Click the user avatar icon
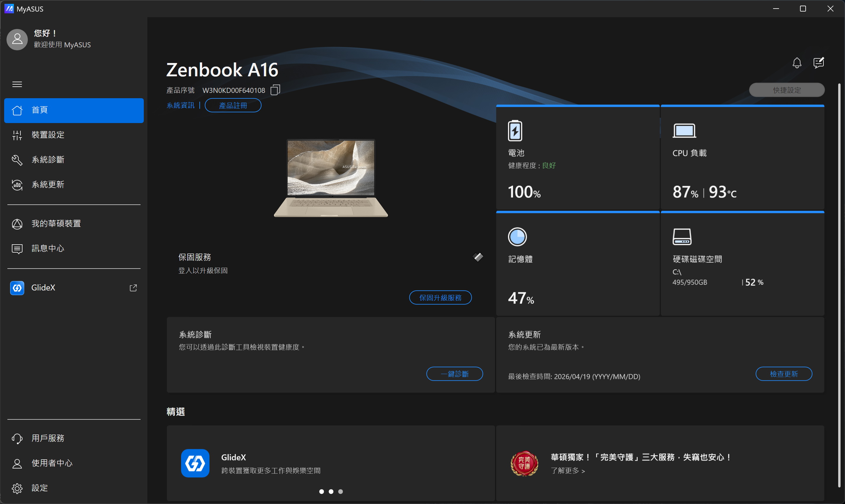 point(17,39)
